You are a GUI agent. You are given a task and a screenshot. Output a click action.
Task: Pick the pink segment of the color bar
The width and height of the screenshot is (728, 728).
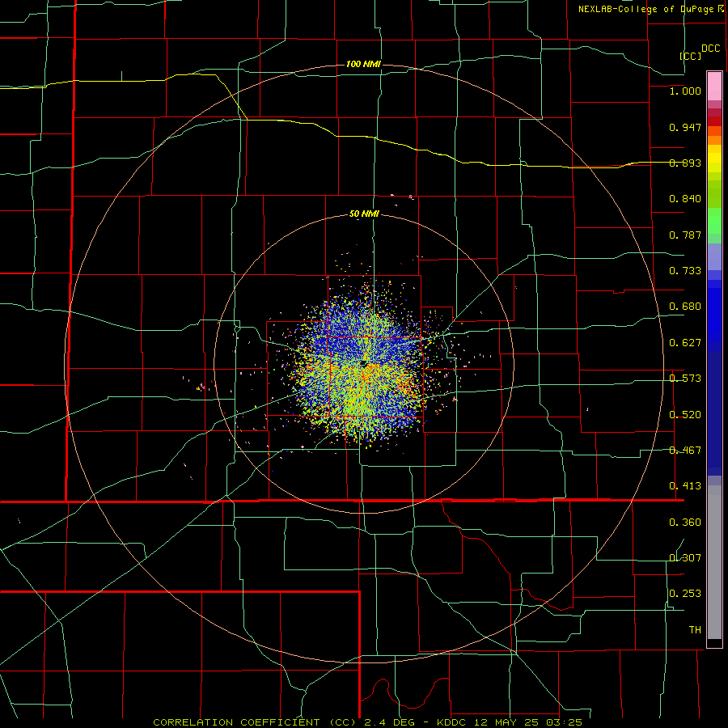[714, 87]
